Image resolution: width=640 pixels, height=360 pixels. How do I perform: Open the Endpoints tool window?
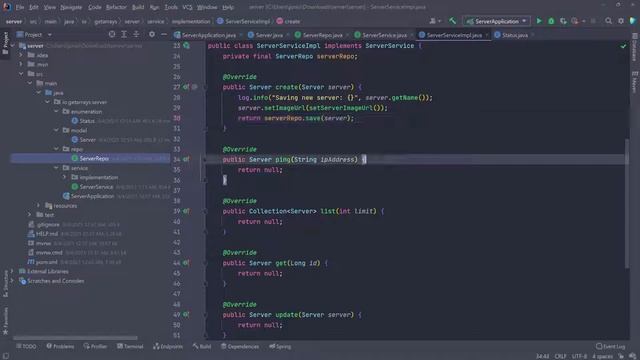coord(168,347)
